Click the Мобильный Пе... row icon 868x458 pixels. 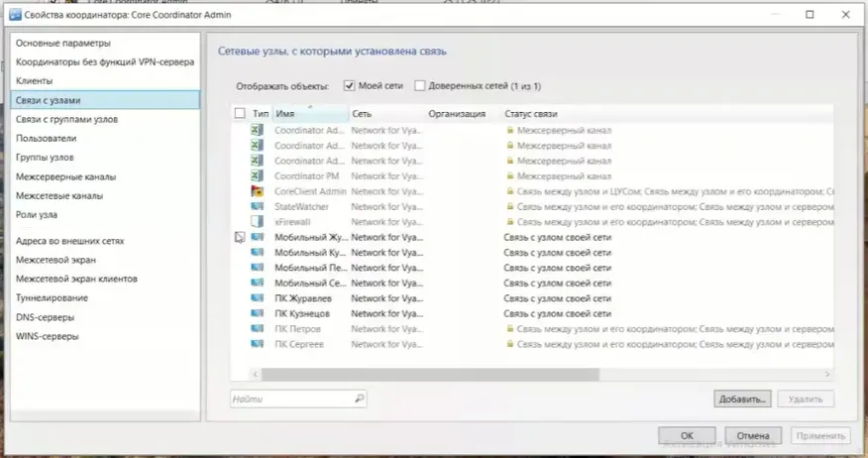[x=257, y=268]
